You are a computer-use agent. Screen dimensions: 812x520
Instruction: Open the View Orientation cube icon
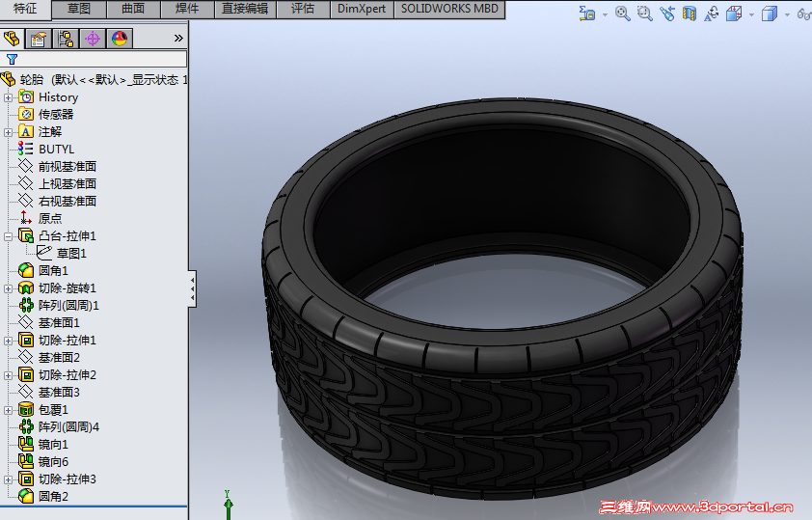734,14
